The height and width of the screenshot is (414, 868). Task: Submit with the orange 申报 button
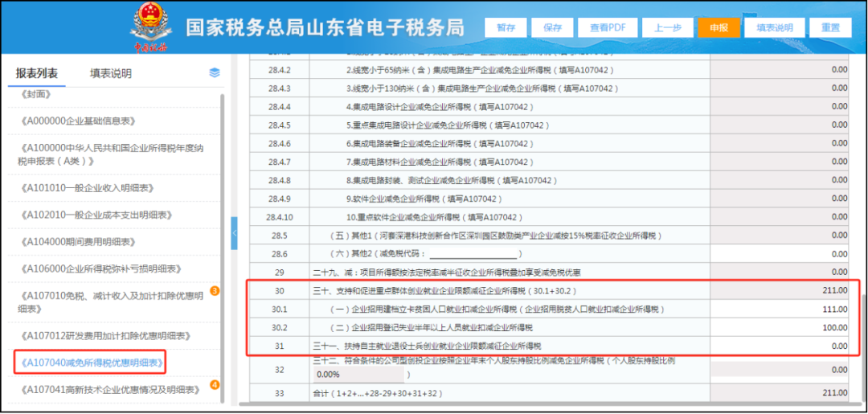click(x=719, y=27)
